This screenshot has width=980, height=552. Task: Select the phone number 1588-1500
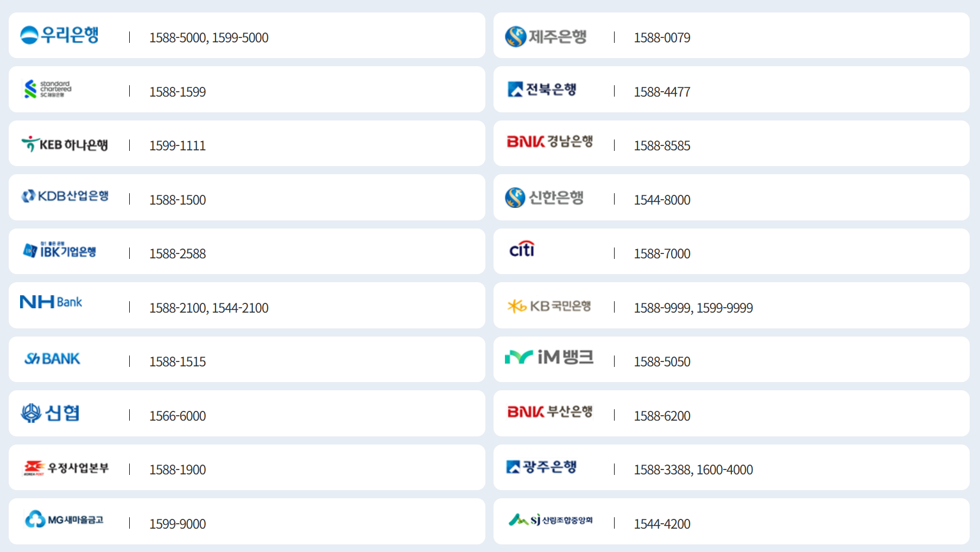(x=178, y=200)
